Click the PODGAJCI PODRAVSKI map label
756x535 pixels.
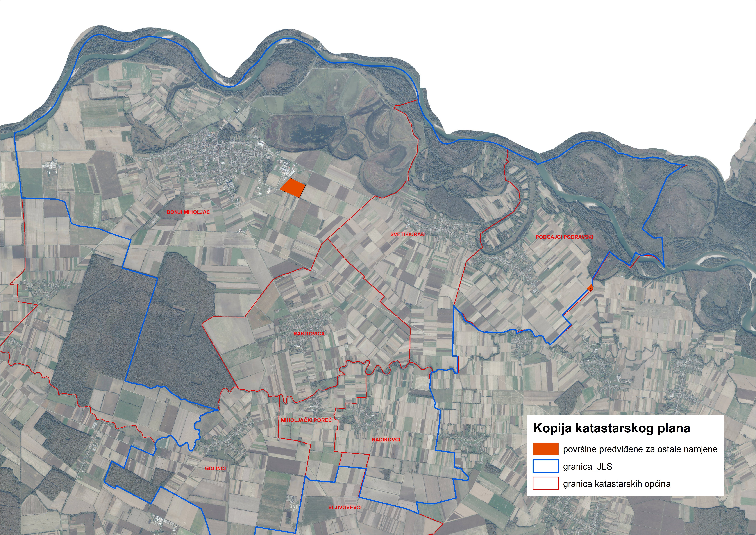[x=564, y=237]
